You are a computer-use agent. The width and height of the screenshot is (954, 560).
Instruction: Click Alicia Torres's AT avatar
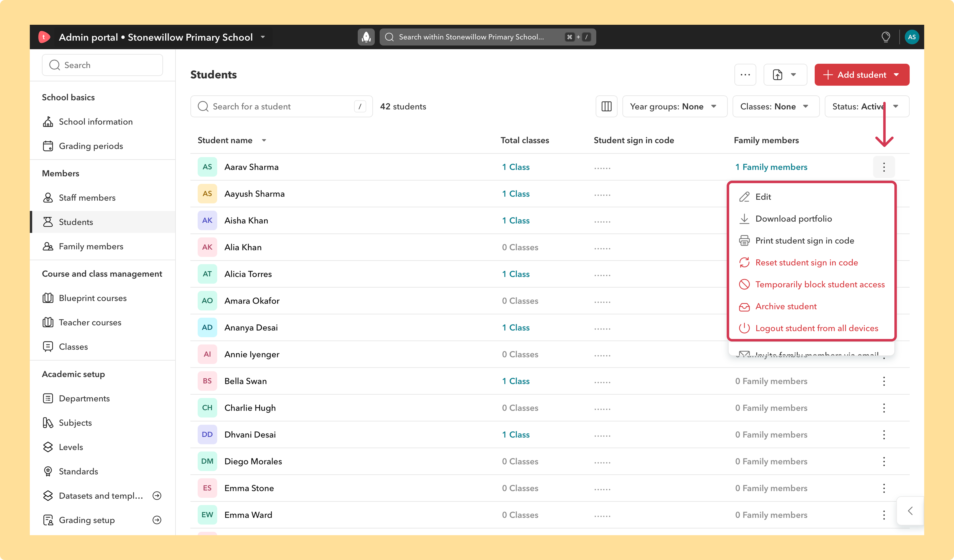[207, 274]
